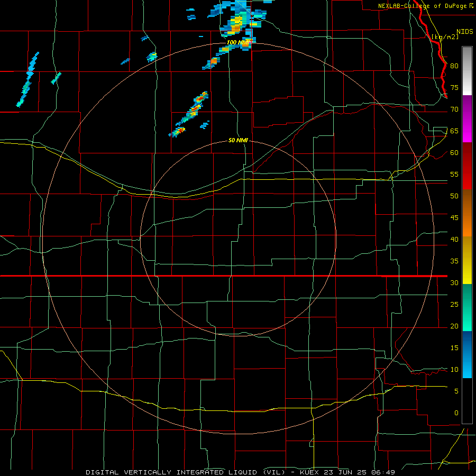Click the 5 value on the VIL scale

(456, 391)
